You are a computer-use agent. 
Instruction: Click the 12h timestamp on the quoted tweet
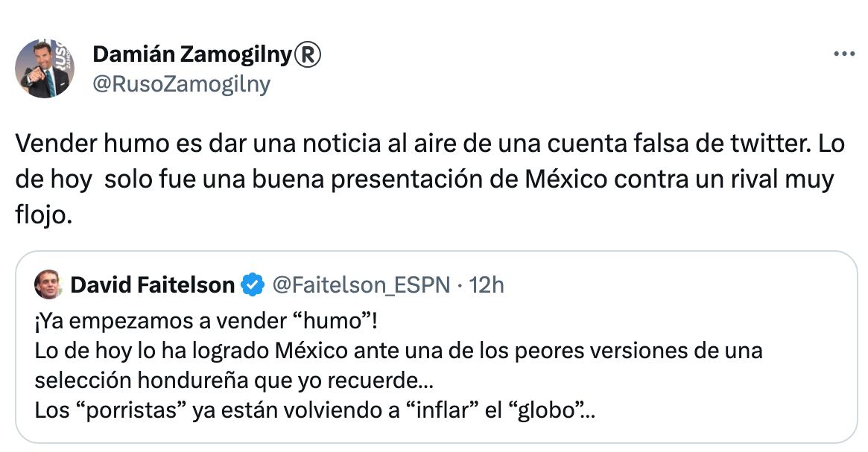(x=487, y=284)
